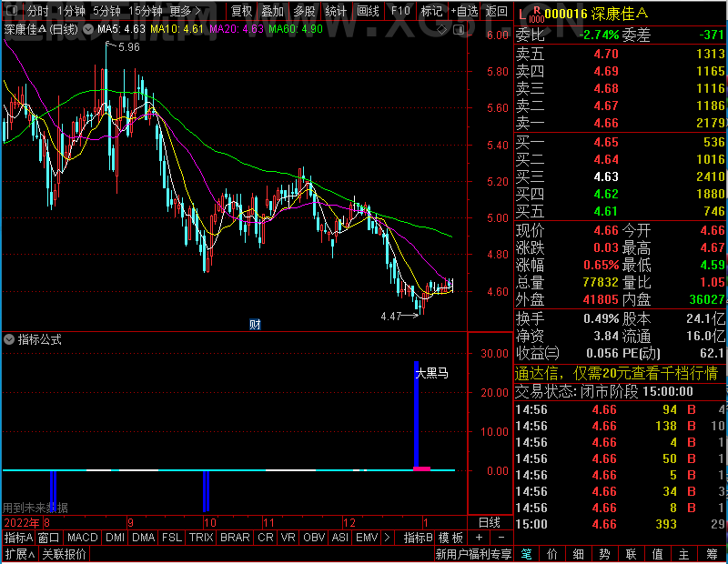Switch indicator to ASI

pos(339,538)
